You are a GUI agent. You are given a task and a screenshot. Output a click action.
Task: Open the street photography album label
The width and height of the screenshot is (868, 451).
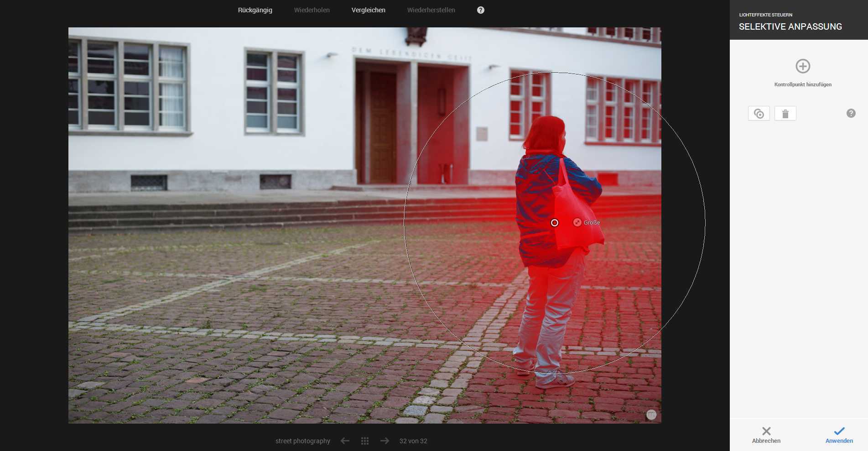tap(302, 441)
